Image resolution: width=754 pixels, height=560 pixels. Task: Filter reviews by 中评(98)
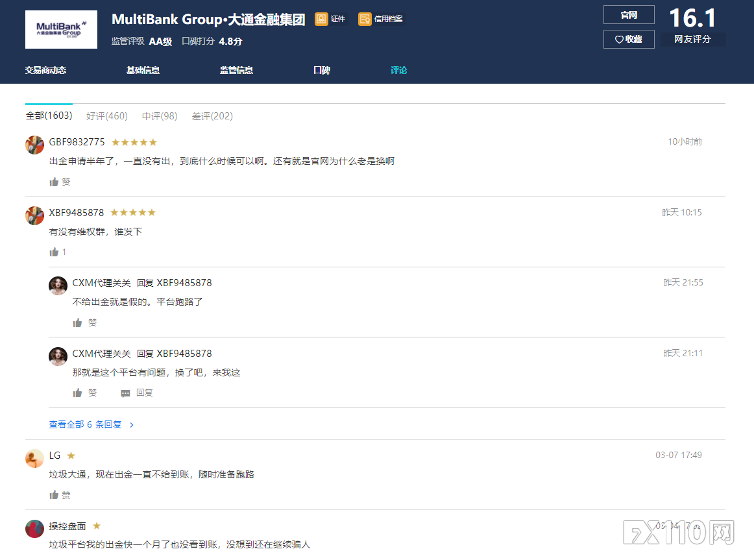[160, 116]
